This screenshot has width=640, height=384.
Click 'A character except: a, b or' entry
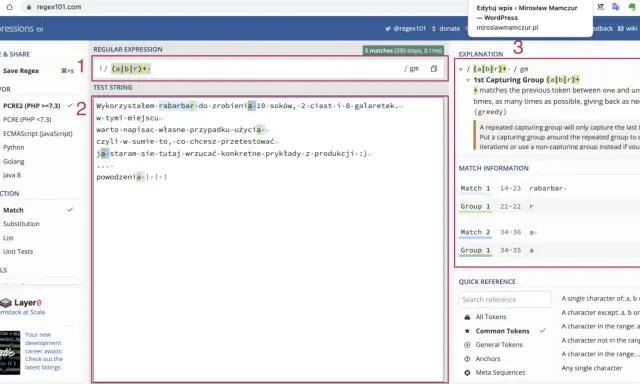coord(600,313)
